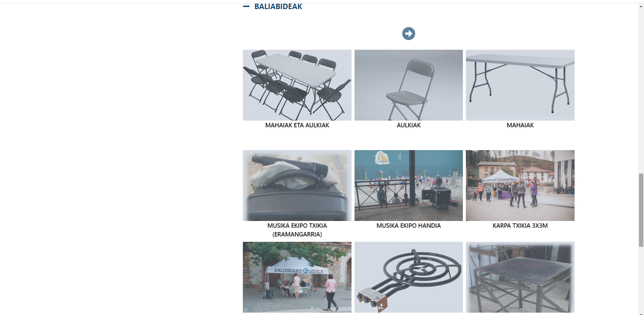
Task: Click MUSIKA EKIPO TXIKIA (ERAMANGARRIA) label
Action: click(297, 230)
